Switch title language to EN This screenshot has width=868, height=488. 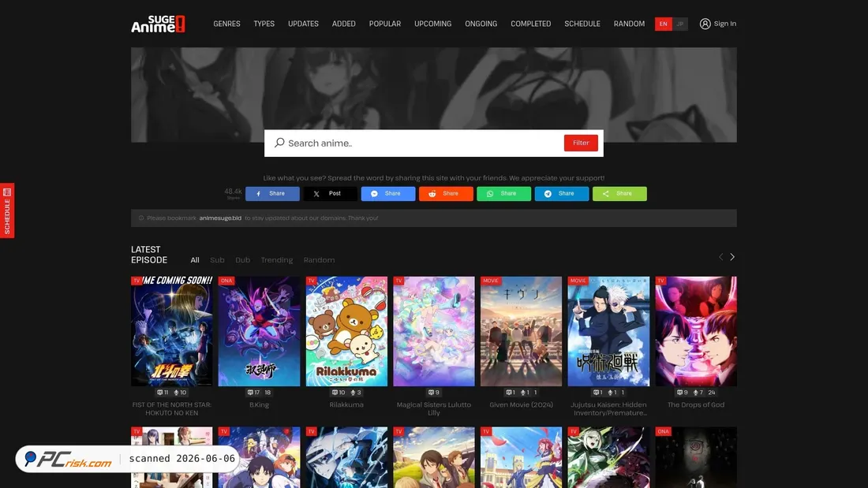[663, 24]
